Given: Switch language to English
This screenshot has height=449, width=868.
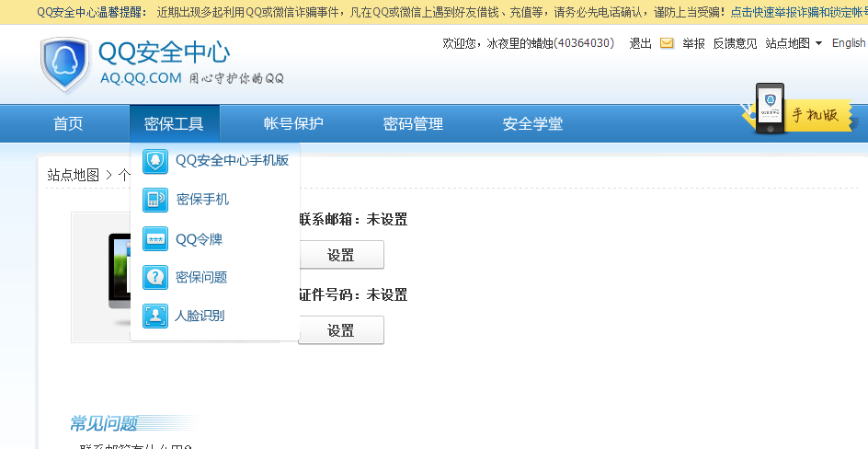Looking at the screenshot, I should 849,43.
